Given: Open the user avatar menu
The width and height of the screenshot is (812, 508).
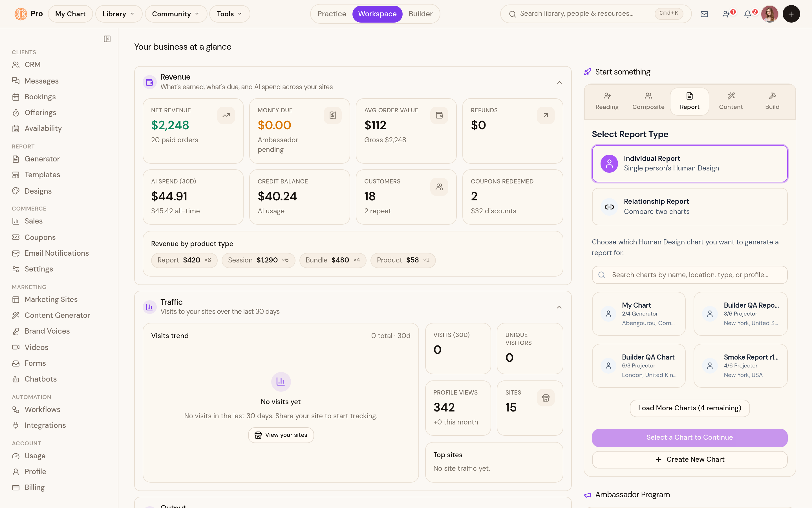Looking at the screenshot, I should tap(769, 14).
